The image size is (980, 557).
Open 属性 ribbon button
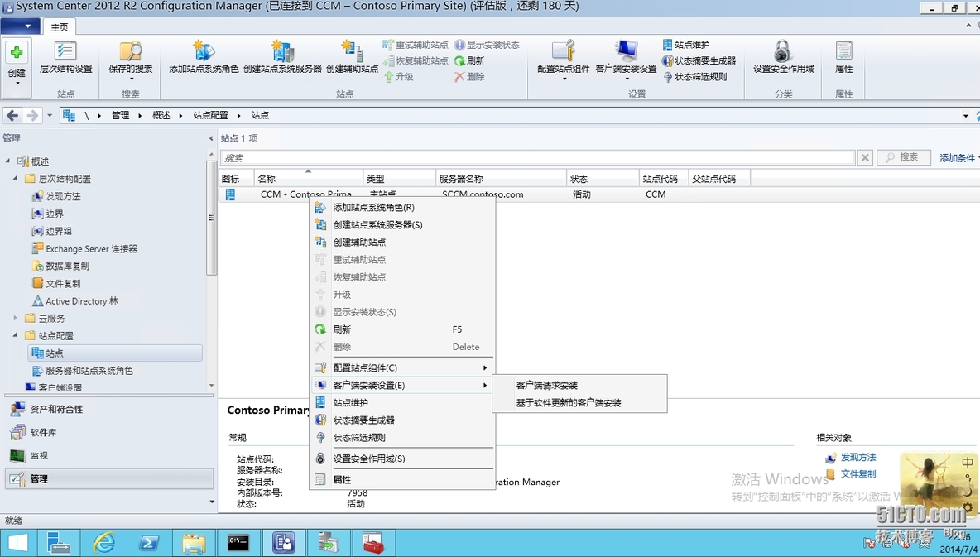[843, 58]
